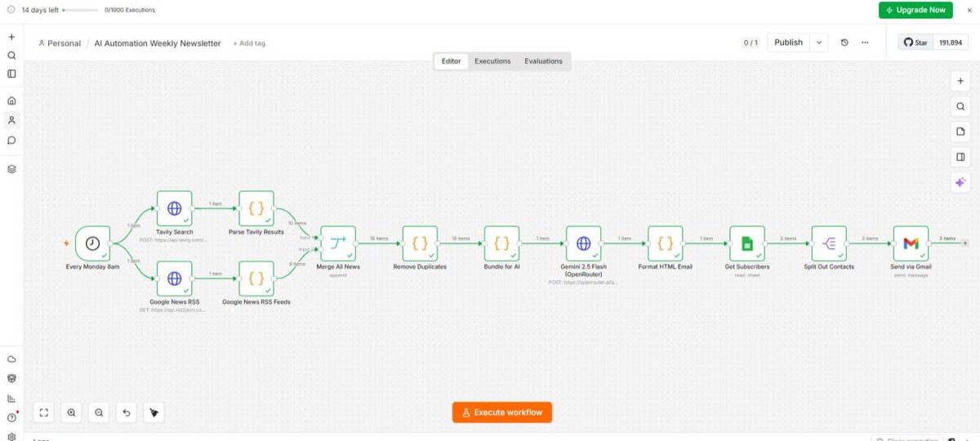Click the 0 / 1 counter badge
This screenshot has height=441, width=980.
click(x=751, y=42)
